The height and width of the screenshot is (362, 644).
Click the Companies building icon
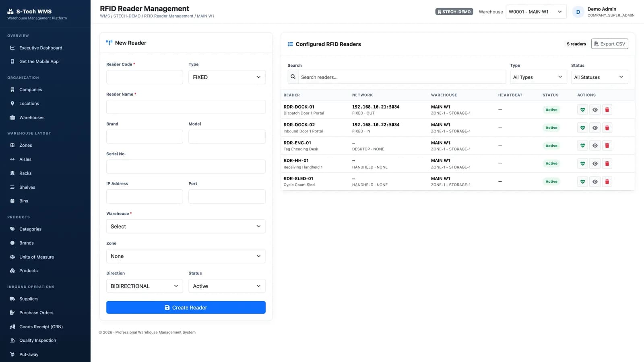tap(12, 90)
